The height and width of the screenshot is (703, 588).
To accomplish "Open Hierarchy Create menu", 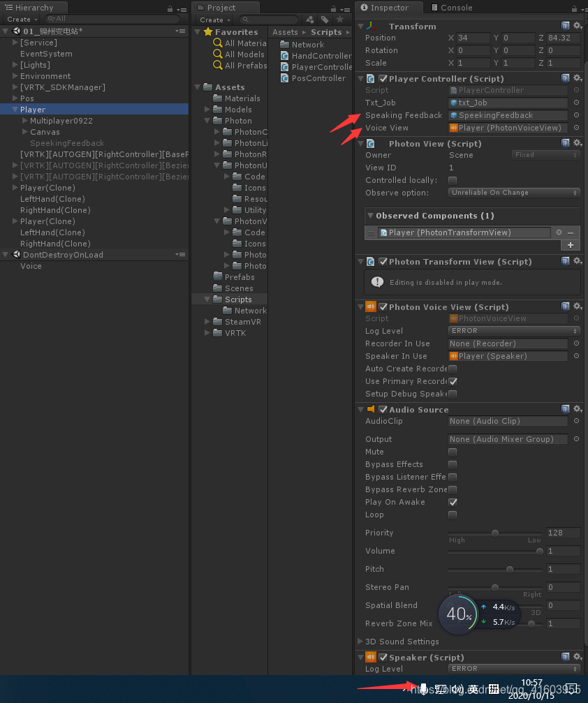I will 22,20.
